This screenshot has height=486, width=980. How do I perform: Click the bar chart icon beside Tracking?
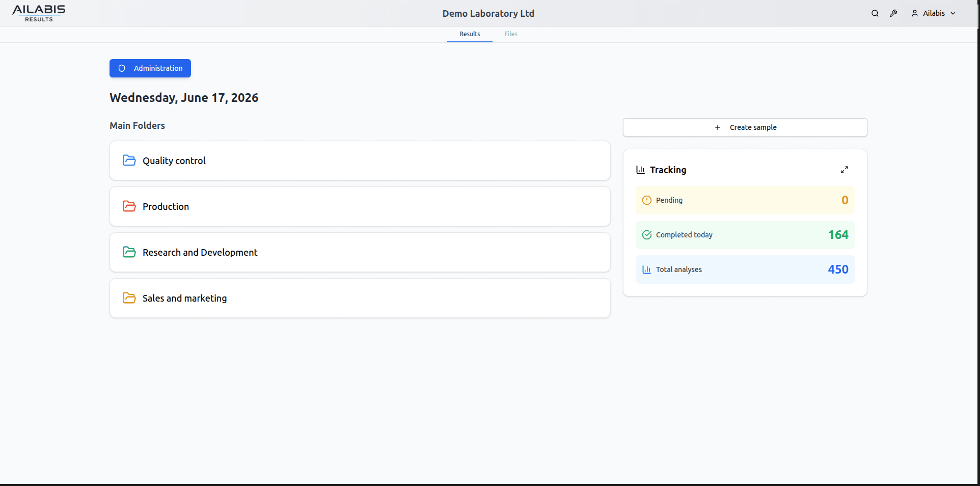coord(640,170)
